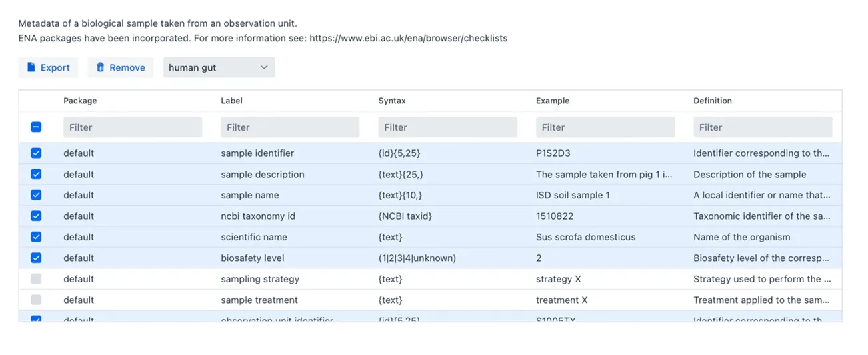Click the 'strategy X' example cell
This screenshot has height=355, width=868.
click(x=559, y=279)
